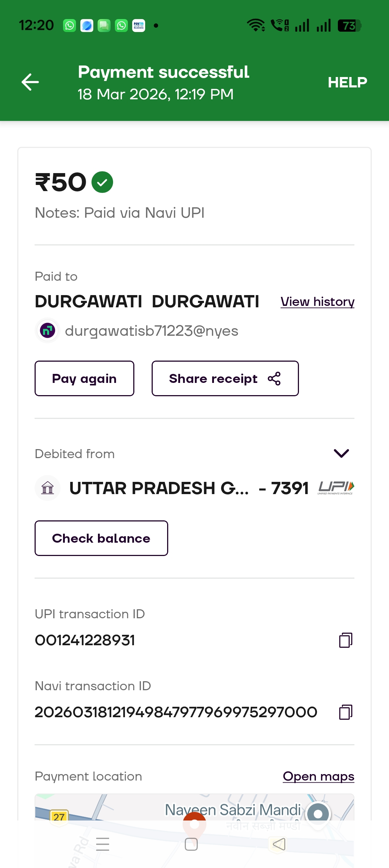This screenshot has width=389, height=868.
Task: Tap the Navi logo beside the UPI address
Action: click(x=48, y=330)
